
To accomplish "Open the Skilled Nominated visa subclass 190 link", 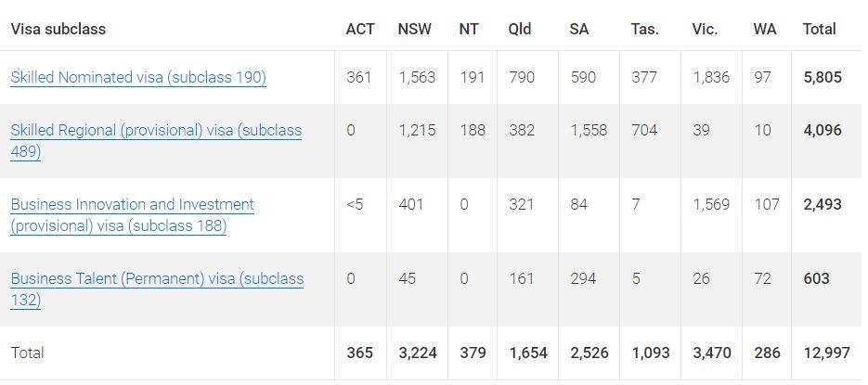I will 138,77.
